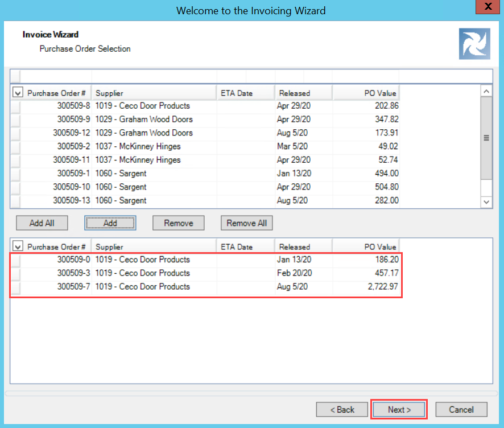504x428 pixels.
Task: Click the Remove button
Action: pyautogui.click(x=178, y=223)
